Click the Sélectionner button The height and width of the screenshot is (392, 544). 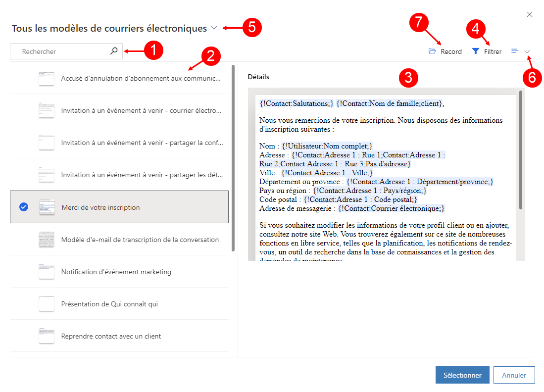462,375
